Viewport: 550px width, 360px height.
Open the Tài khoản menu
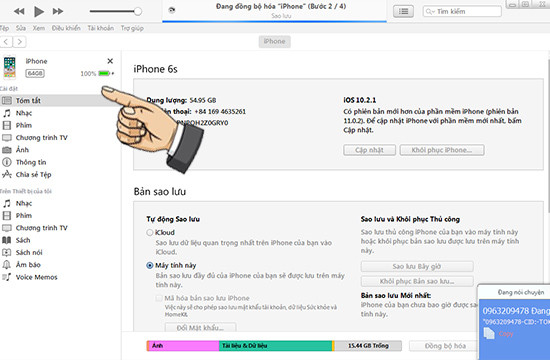coord(101,28)
